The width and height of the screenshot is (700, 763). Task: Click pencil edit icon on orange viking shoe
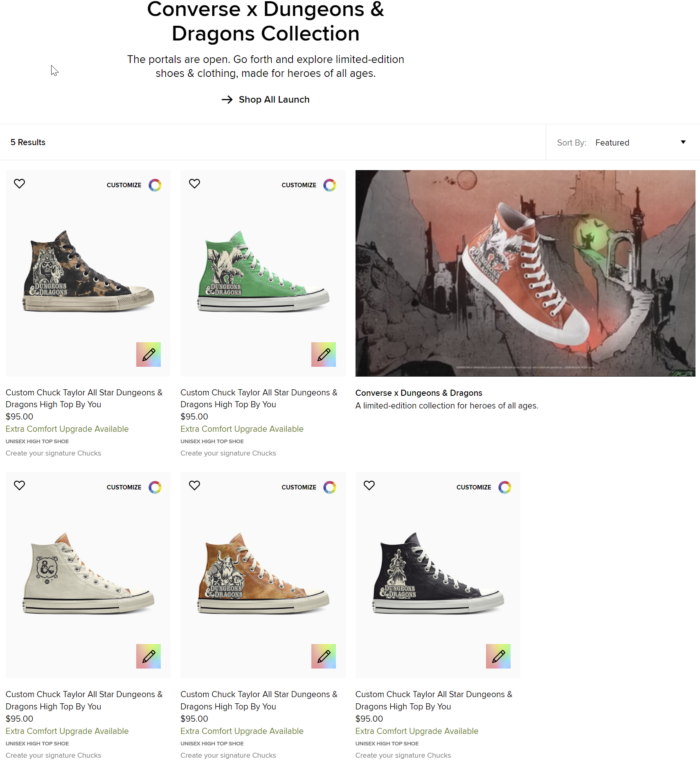click(323, 656)
